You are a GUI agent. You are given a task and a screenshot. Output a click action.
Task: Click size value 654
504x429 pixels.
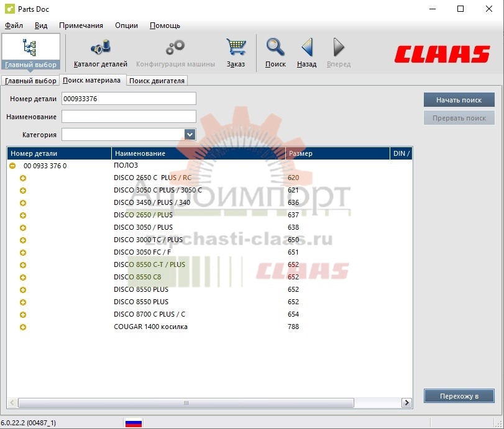pos(293,314)
